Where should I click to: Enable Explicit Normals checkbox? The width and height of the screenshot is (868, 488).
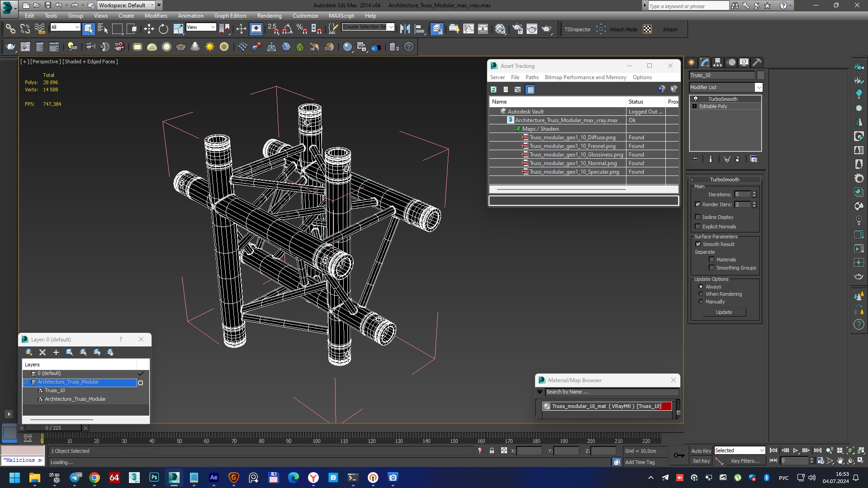coord(697,227)
